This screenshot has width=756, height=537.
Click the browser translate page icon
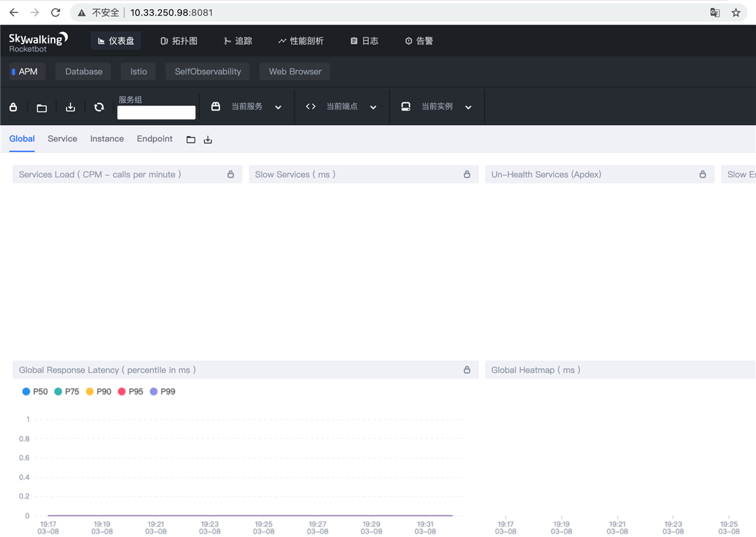click(x=714, y=12)
